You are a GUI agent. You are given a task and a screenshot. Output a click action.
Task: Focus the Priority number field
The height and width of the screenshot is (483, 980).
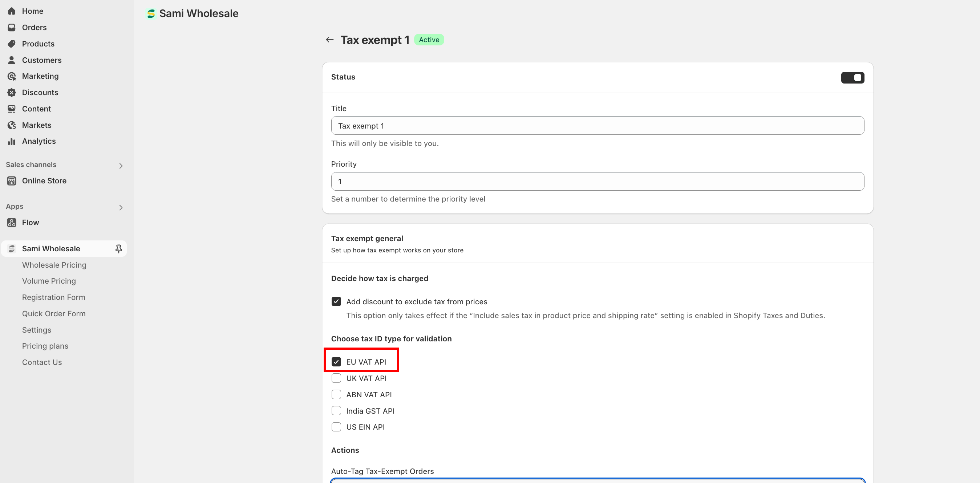coord(597,182)
